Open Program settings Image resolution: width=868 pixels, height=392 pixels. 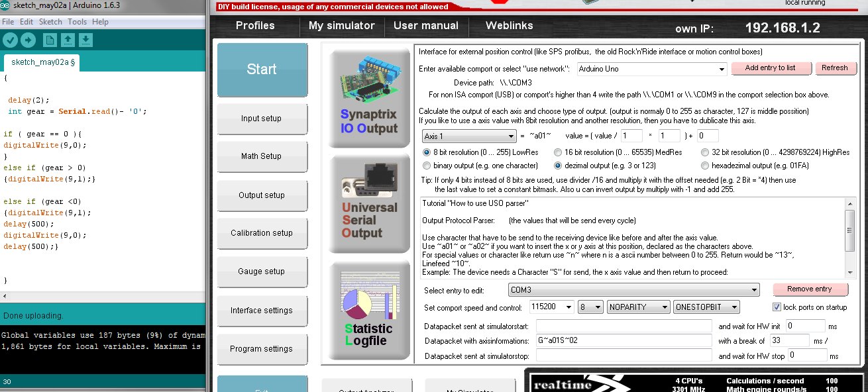[x=262, y=349]
